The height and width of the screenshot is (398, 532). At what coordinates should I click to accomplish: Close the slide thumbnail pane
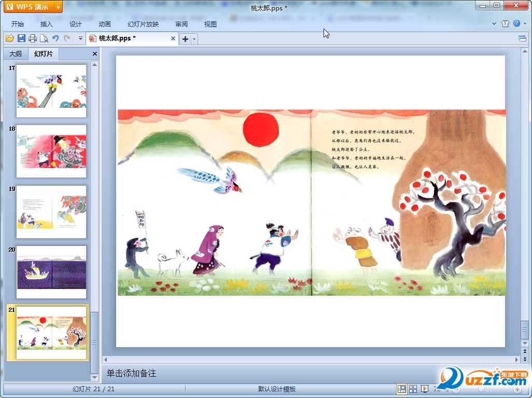[95, 53]
